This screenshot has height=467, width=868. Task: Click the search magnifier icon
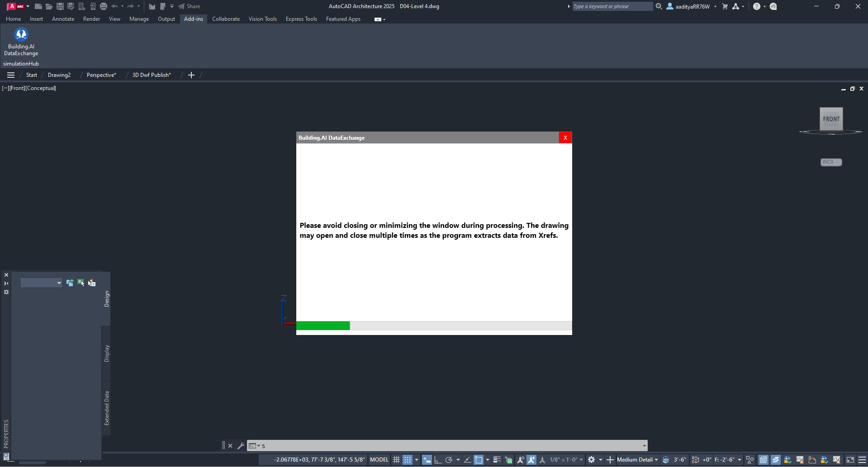659,6
